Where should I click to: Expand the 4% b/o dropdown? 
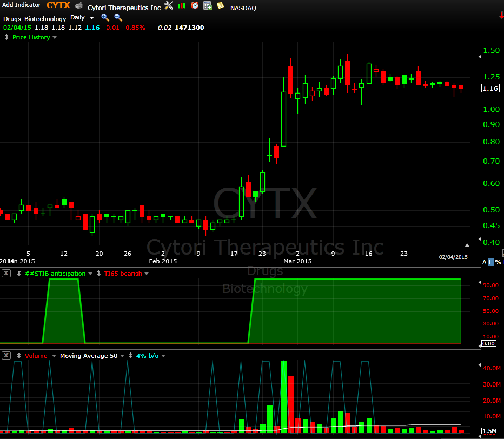click(x=163, y=356)
